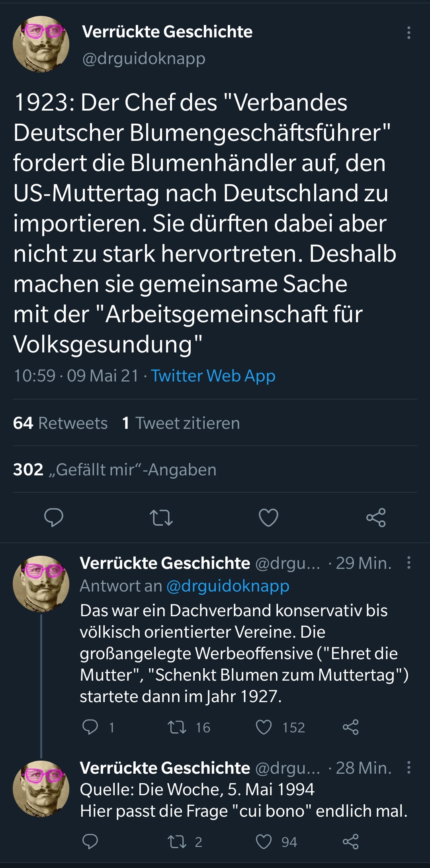Image resolution: width=430 pixels, height=868 pixels.
Task: Open options menu on 28 Min. reply
Action: tap(408, 767)
